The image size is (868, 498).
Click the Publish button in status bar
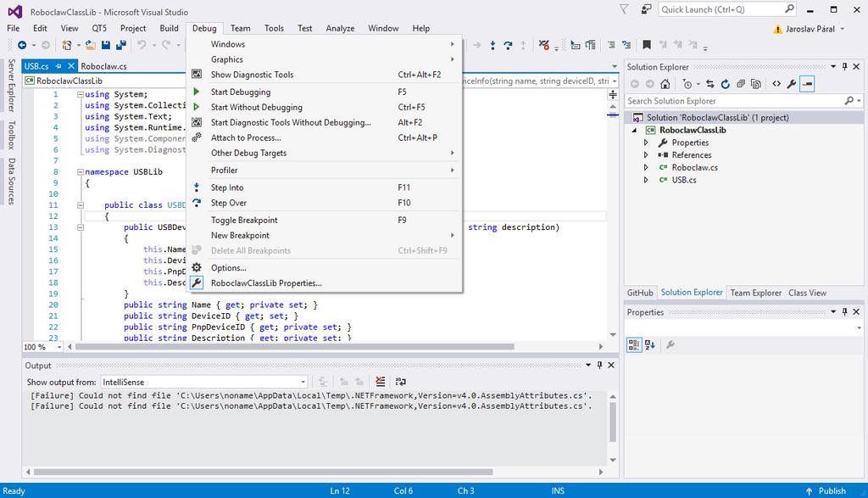point(826,491)
